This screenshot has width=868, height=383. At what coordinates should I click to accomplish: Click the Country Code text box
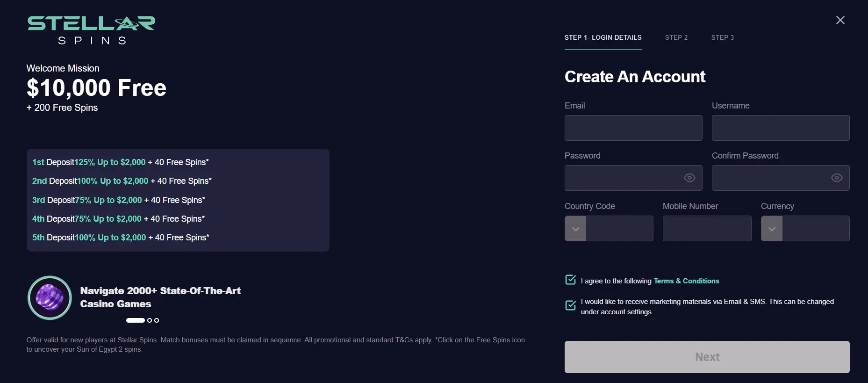[x=619, y=228]
